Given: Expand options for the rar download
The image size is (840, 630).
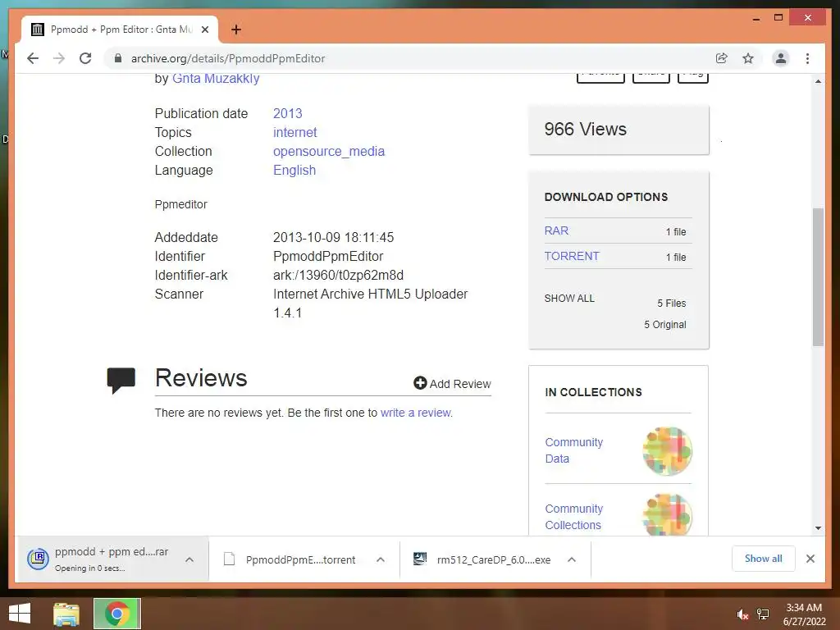Looking at the screenshot, I should [x=189, y=559].
